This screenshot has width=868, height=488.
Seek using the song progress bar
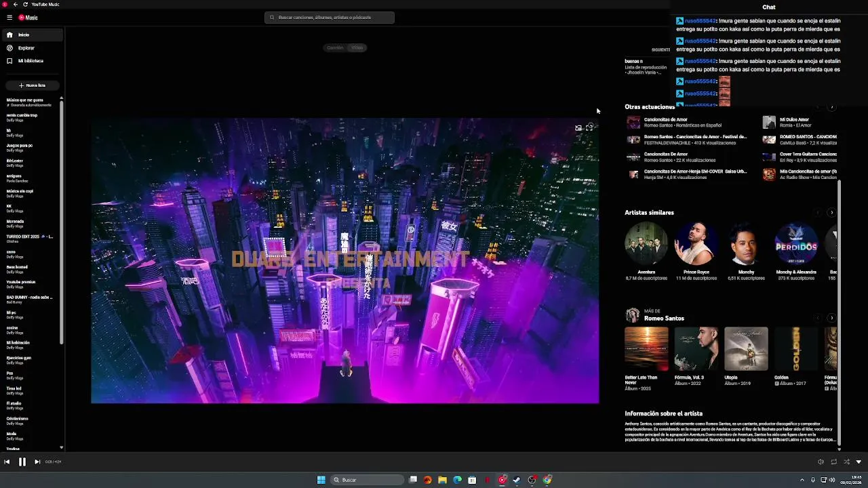click(434, 451)
